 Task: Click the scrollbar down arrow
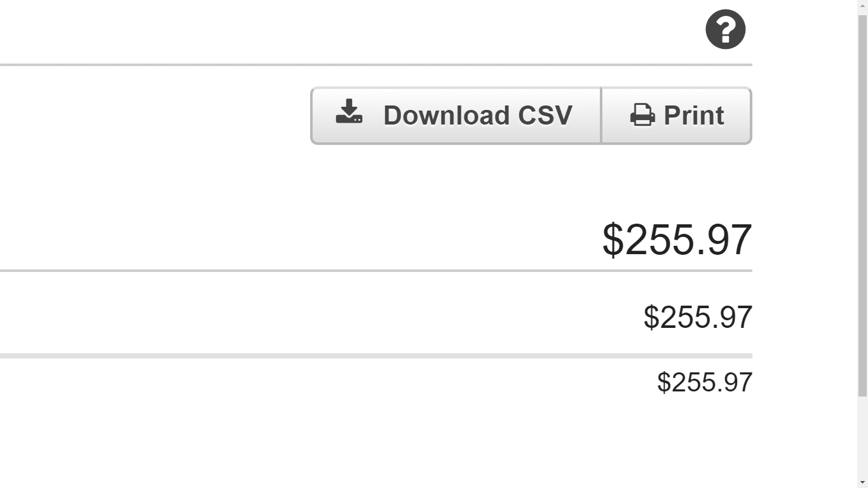click(x=863, y=483)
